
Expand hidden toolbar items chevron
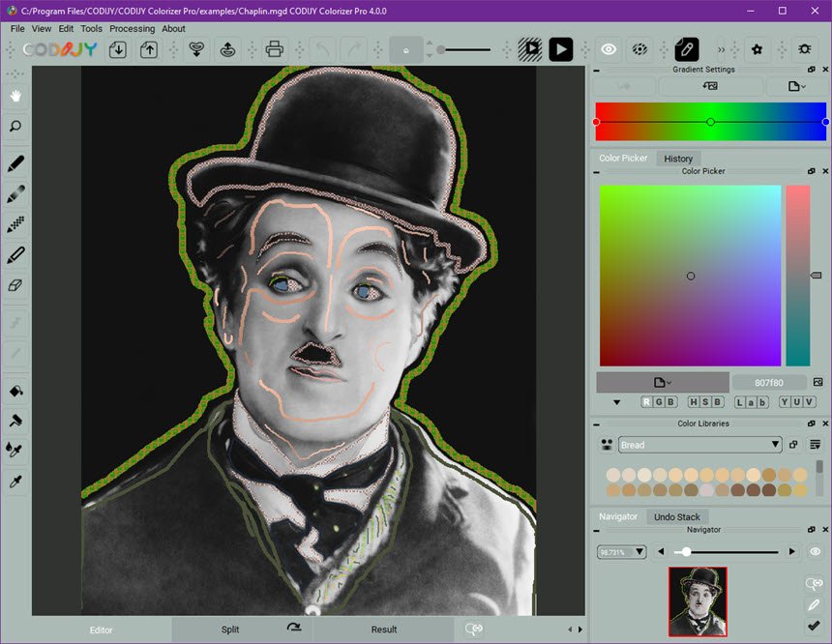coord(721,50)
